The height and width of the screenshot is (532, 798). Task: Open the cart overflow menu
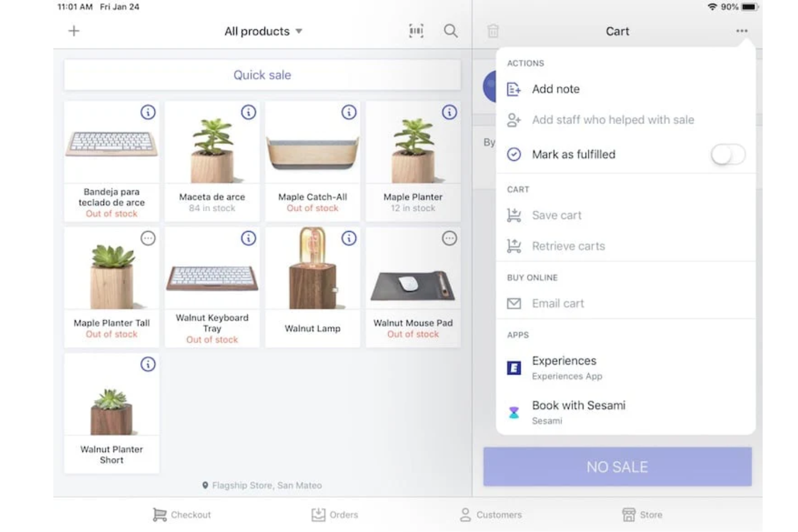coord(741,31)
